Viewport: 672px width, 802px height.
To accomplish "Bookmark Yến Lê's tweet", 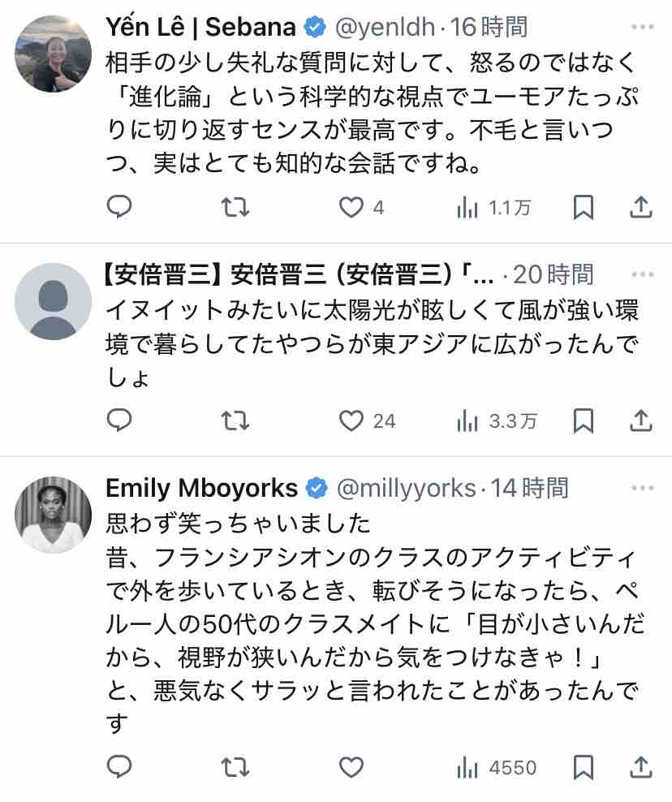I will pyautogui.click(x=583, y=208).
